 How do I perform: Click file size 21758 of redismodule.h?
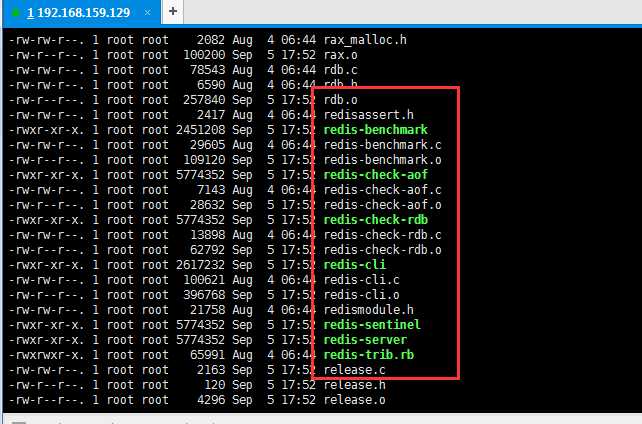tap(208, 310)
